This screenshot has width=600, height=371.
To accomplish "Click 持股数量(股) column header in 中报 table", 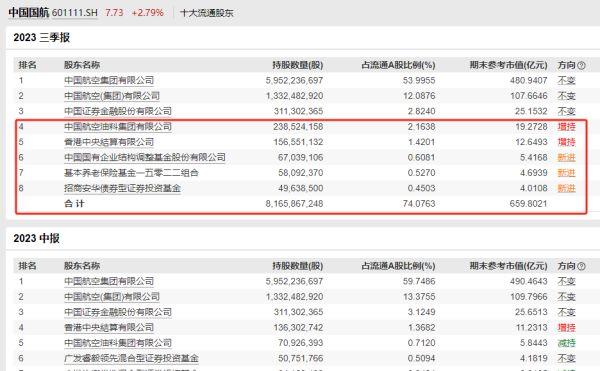I will click(298, 266).
